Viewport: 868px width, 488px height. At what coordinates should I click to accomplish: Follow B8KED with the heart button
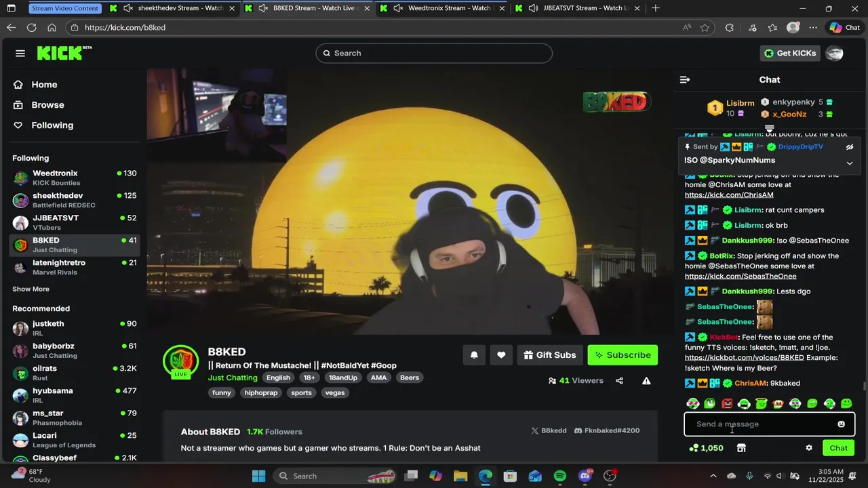(x=501, y=355)
